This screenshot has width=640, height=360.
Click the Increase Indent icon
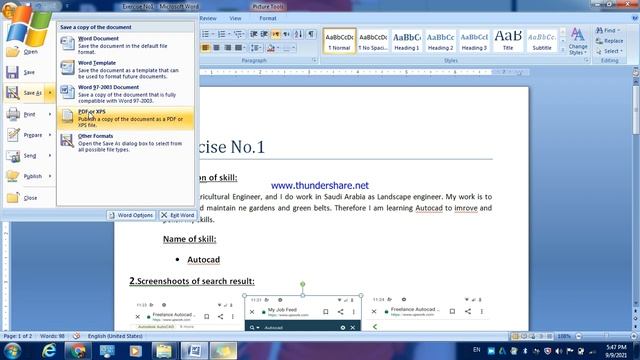264,34
